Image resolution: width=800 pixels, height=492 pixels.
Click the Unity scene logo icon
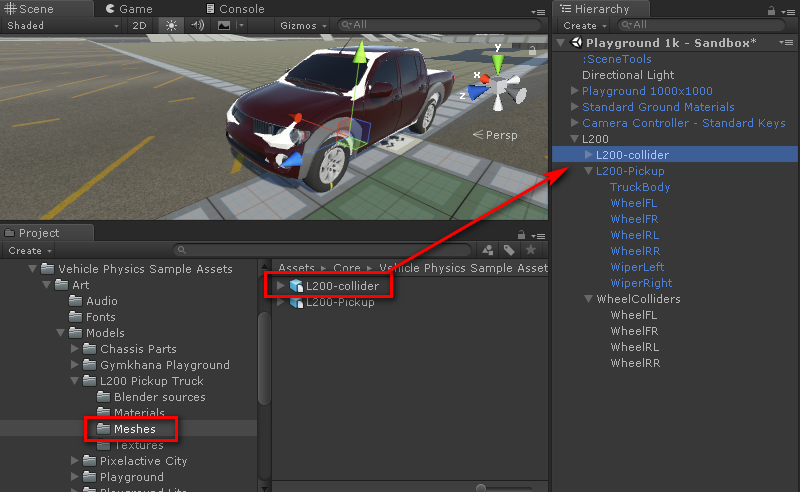pos(577,43)
